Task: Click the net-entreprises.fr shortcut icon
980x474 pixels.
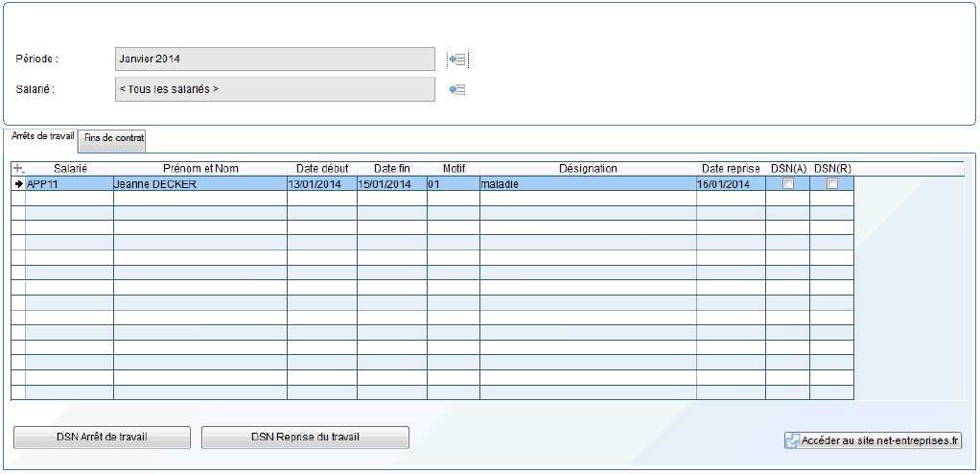Action: coord(792,440)
